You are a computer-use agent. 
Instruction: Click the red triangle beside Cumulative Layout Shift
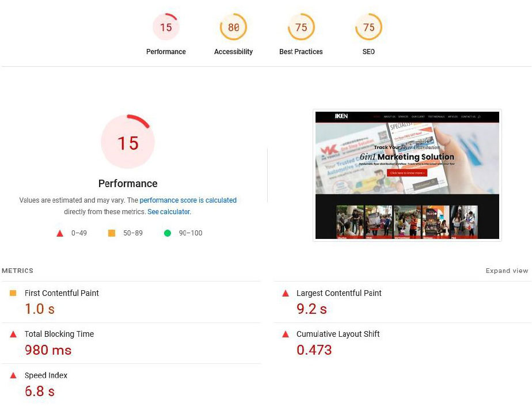(285, 335)
